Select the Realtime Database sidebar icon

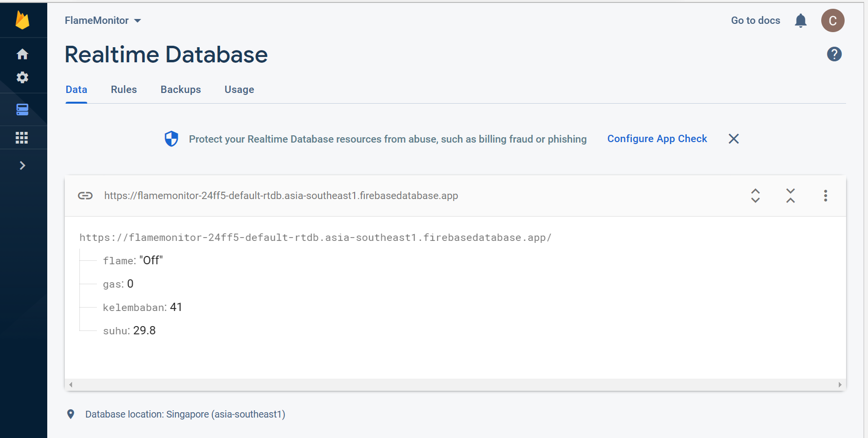[x=23, y=109]
